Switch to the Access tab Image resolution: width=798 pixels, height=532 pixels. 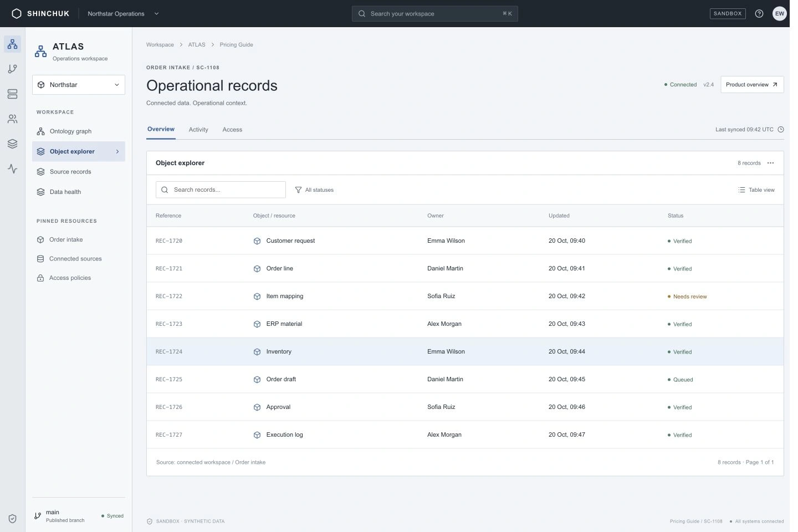tap(232, 130)
